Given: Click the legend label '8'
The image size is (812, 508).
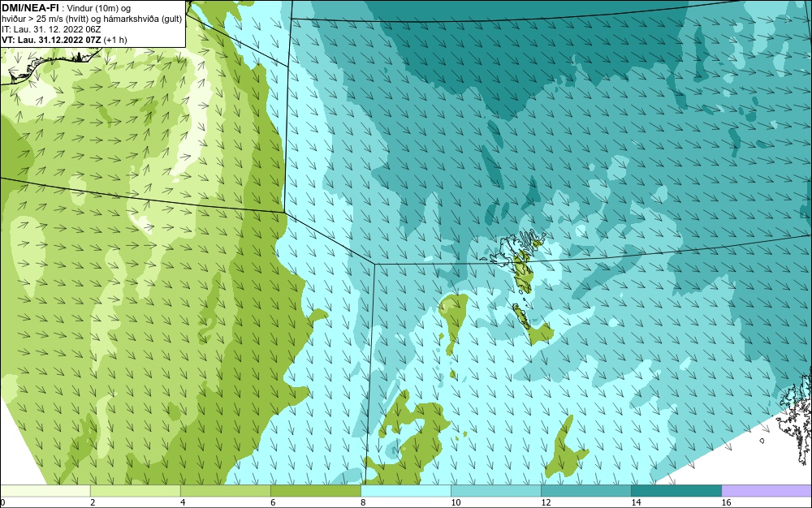Looking at the screenshot, I should [x=363, y=502].
